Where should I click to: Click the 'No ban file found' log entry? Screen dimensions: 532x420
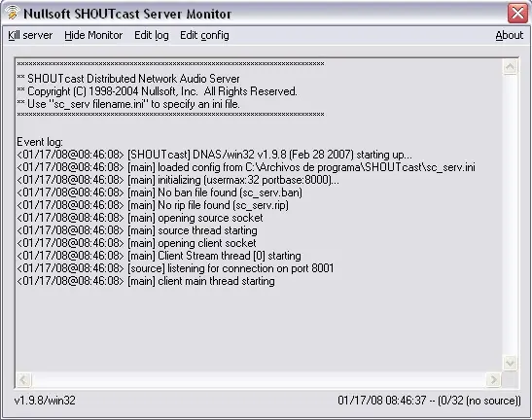[160, 192]
